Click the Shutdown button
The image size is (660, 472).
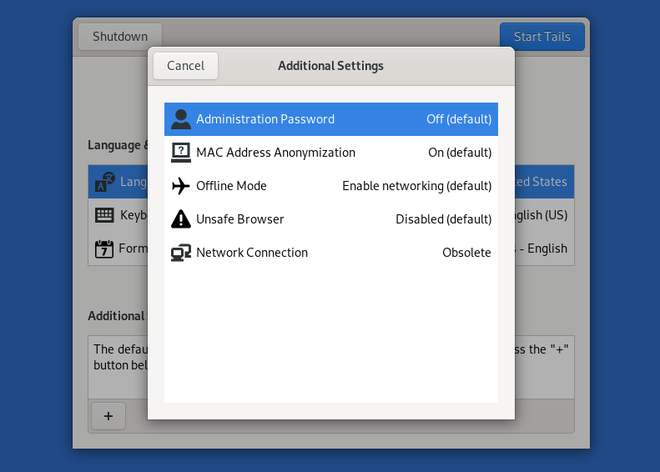point(120,37)
